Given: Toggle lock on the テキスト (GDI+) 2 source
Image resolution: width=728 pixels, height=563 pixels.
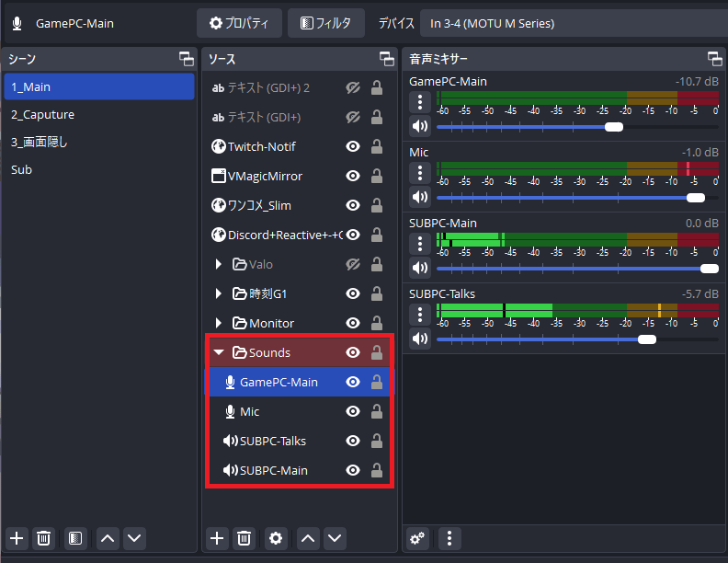Looking at the screenshot, I should tap(377, 87).
